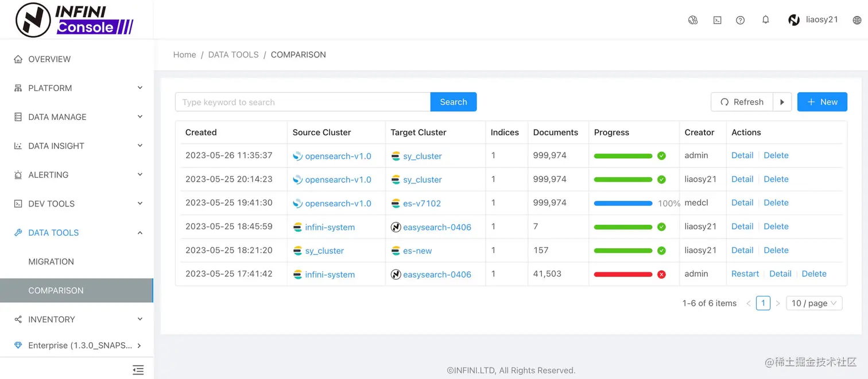
Task: Click the Alerting alarm icon
Action: pyautogui.click(x=18, y=175)
